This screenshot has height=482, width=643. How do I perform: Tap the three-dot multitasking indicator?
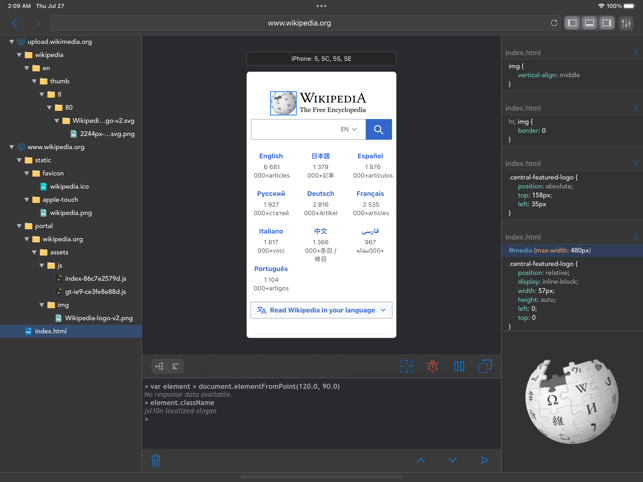(x=322, y=6)
